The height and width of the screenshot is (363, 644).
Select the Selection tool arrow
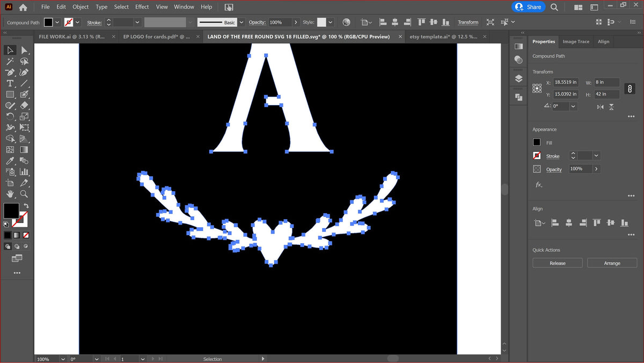click(x=10, y=50)
